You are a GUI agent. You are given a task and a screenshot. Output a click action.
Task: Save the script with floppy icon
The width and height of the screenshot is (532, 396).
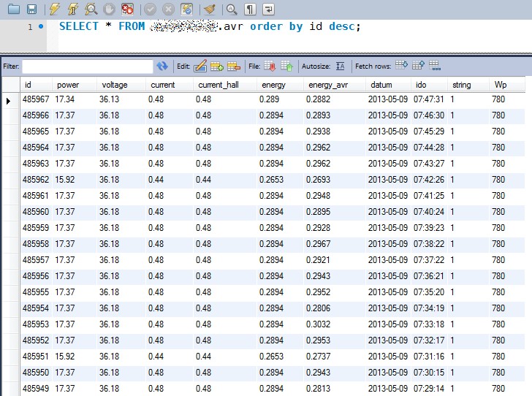click(31, 9)
